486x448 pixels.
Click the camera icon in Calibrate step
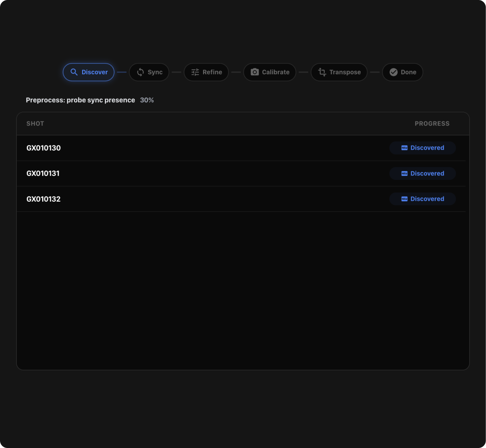pos(255,72)
